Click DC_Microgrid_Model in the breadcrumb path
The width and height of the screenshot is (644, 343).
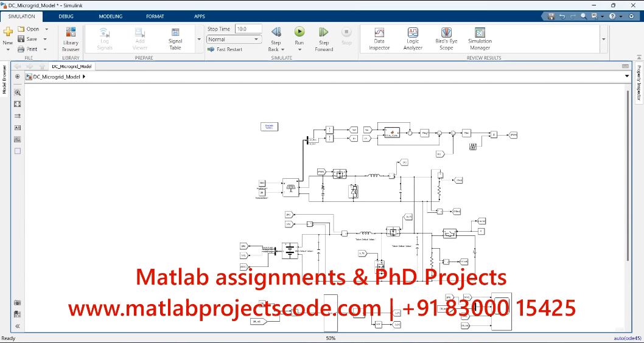pyautogui.click(x=57, y=76)
